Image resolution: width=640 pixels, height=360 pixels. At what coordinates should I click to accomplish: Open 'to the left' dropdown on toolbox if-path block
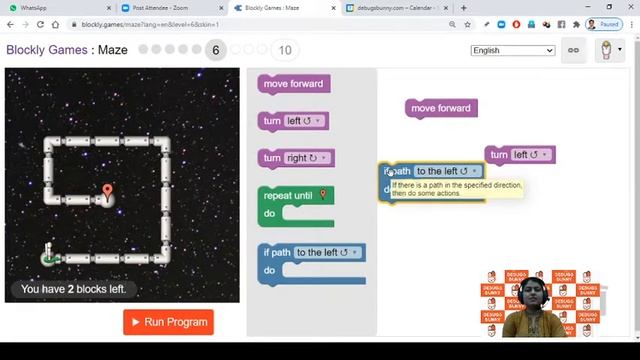[328, 253]
